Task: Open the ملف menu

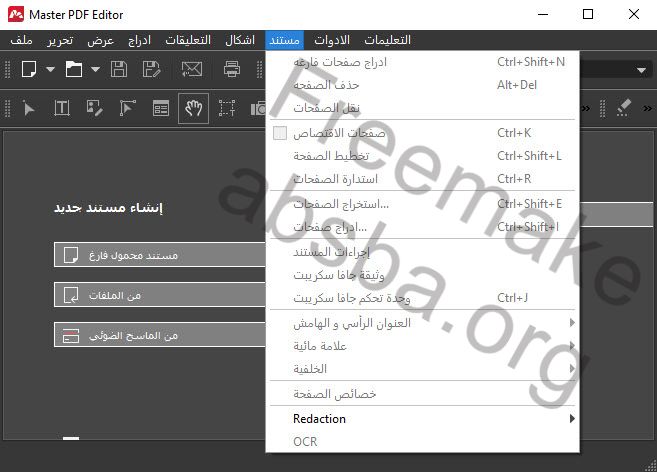Action: coord(21,40)
